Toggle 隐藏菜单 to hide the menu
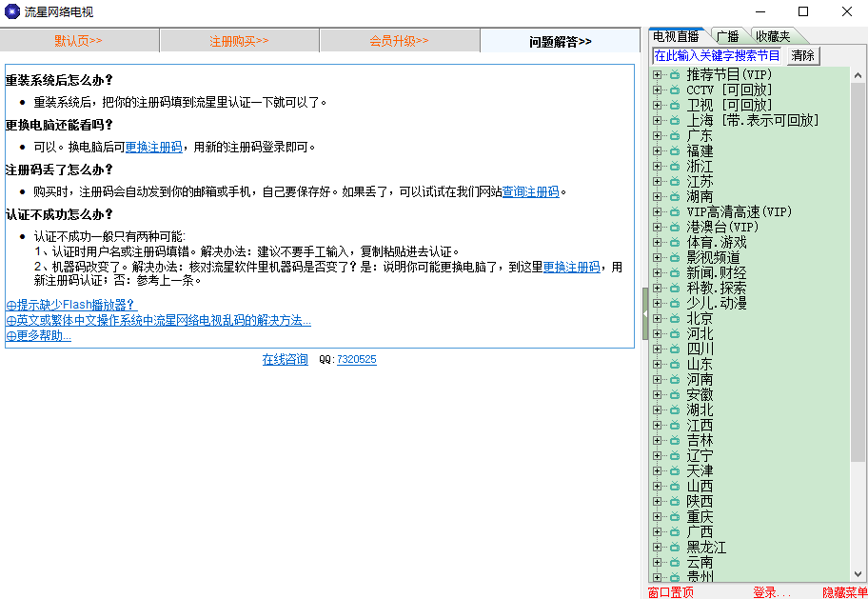The width and height of the screenshot is (868, 599). [844, 592]
